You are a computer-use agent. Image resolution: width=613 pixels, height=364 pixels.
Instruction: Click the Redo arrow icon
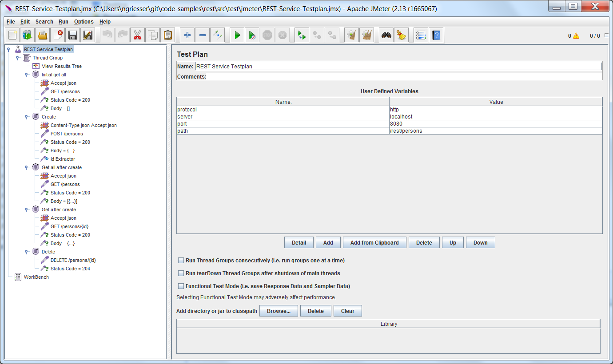[x=123, y=35]
